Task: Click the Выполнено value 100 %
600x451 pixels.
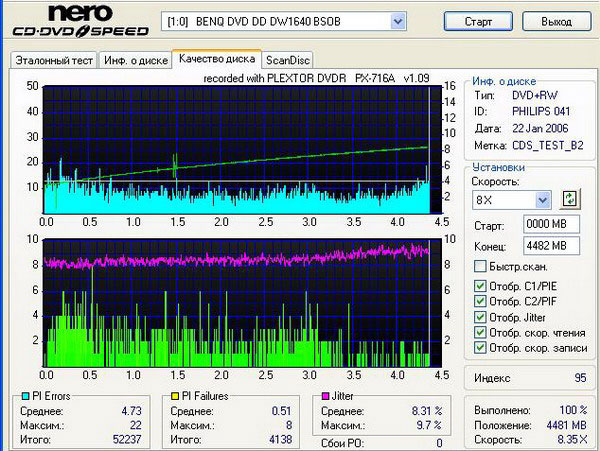Action: [573, 410]
